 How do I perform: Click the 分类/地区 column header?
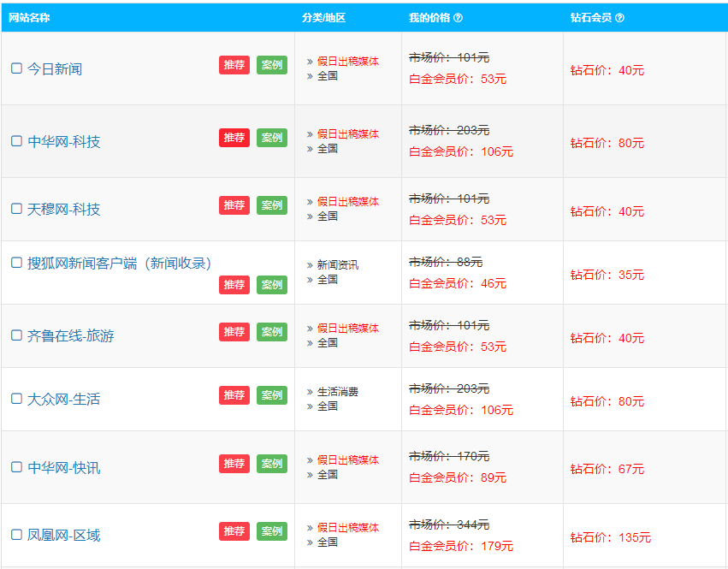(x=323, y=18)
